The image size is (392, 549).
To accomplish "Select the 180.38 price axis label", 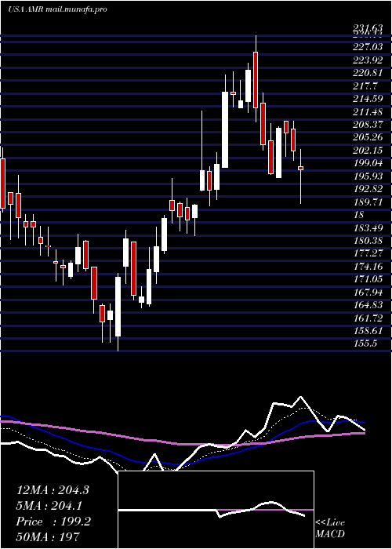I will tap(368, 242).
